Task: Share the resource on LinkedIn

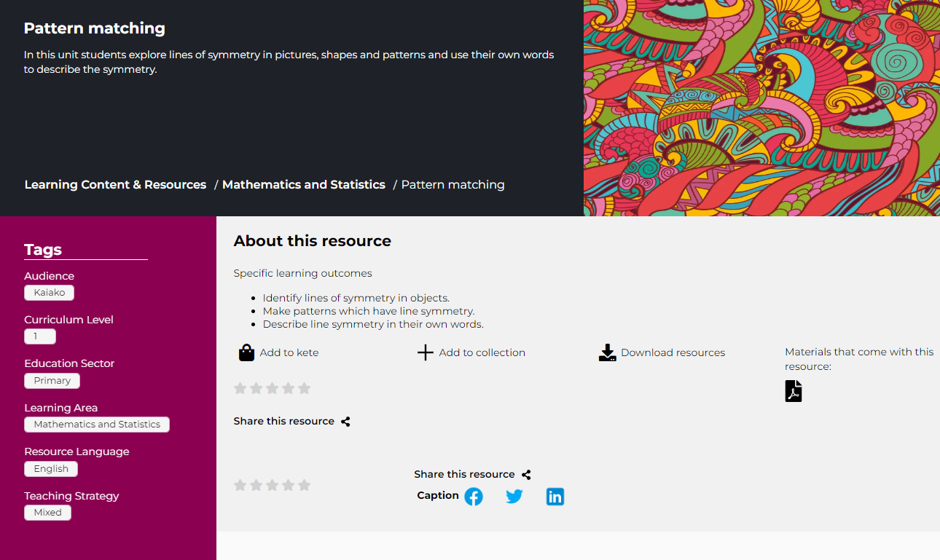Action: coord(555,497)
